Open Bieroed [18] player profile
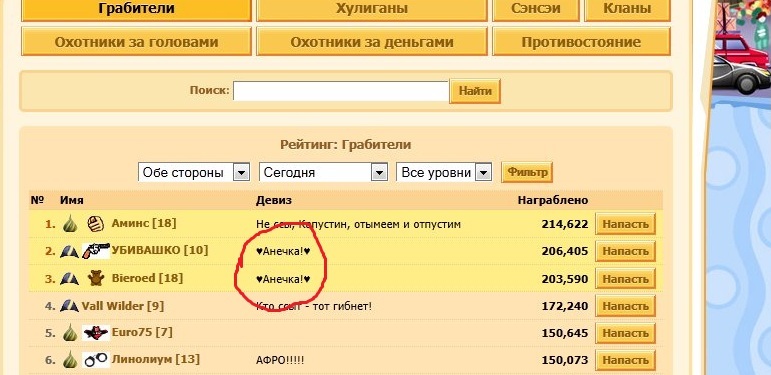The height and width of the screenshot is (375, 771). click(x=147, y=278)
